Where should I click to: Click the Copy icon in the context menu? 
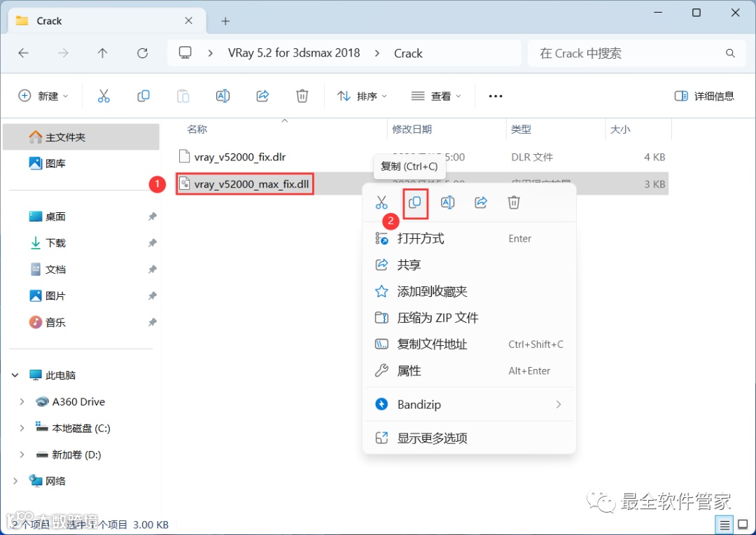(414, 202)
